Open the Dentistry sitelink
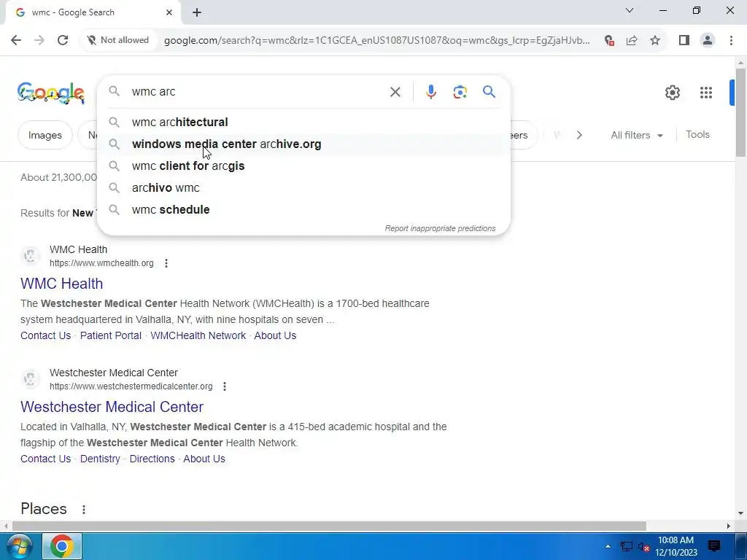This screenshot has height=560, width=747. (100, 459)
